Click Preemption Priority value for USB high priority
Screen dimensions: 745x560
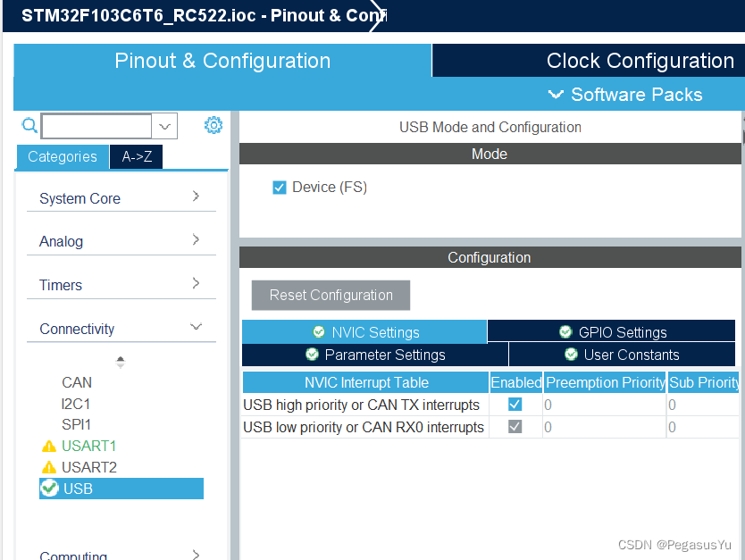pos(605,405)
